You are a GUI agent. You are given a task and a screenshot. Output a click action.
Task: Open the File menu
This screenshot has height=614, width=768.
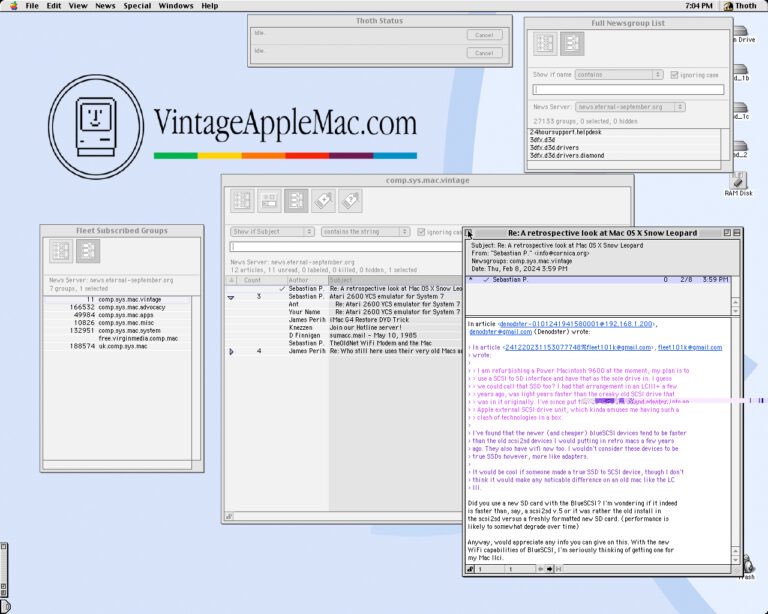32,6
